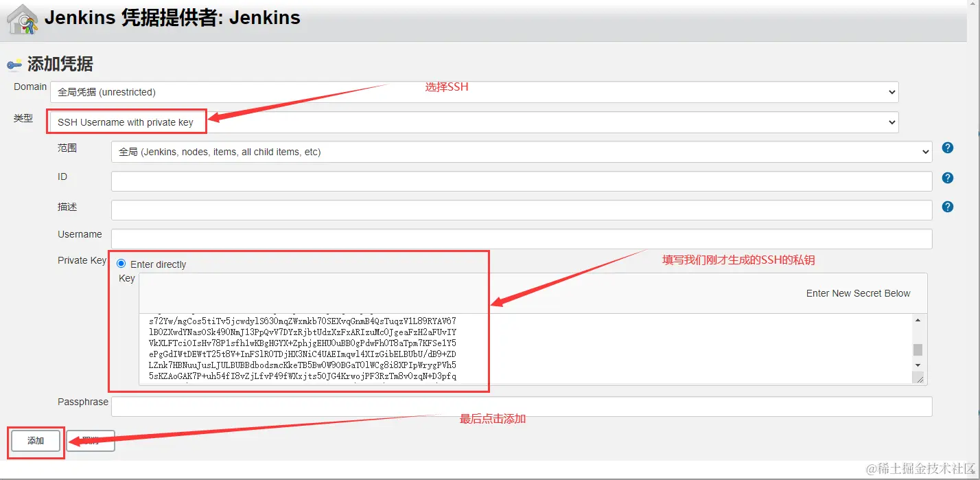Click key textarea scrollbar down arrow
The height and width of the screenshot is (480, 980).
(x=918, y=365)
